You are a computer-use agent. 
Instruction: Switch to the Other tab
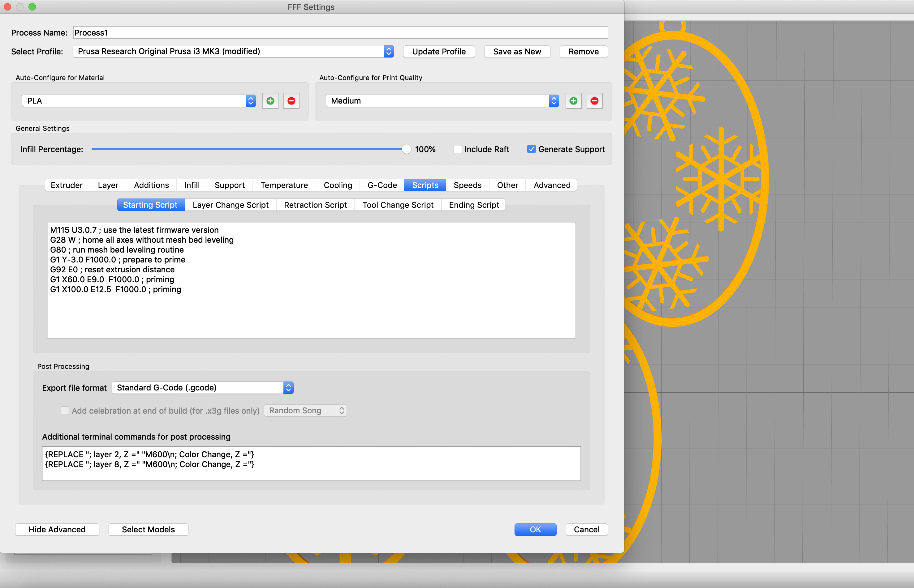point(507,185)
